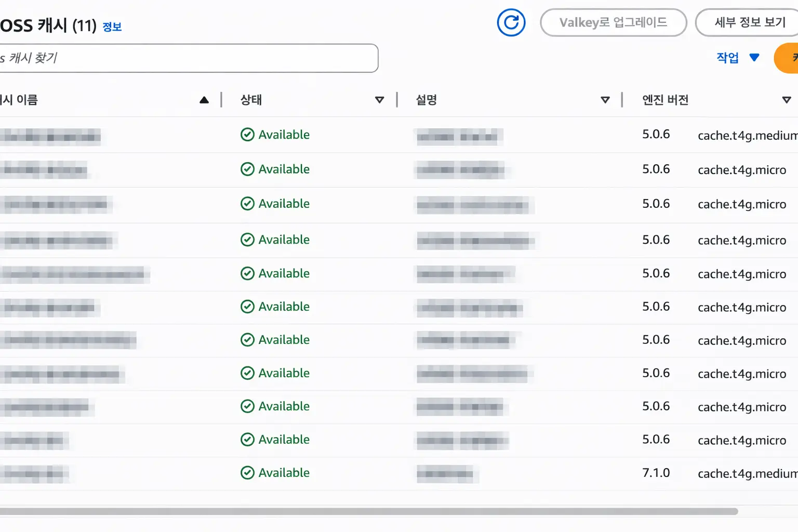Open the 정보 help link

pos(112,27)
